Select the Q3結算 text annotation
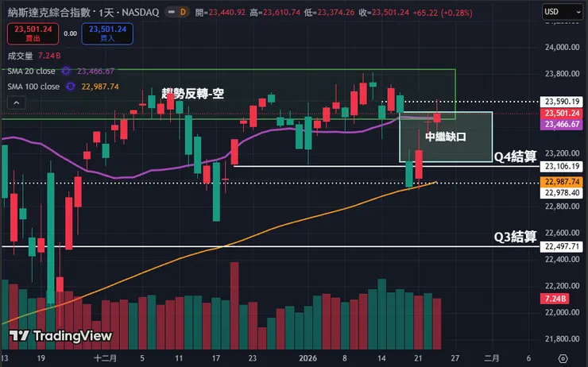Screen dimensions: 588x367 [x=515, y=237]
